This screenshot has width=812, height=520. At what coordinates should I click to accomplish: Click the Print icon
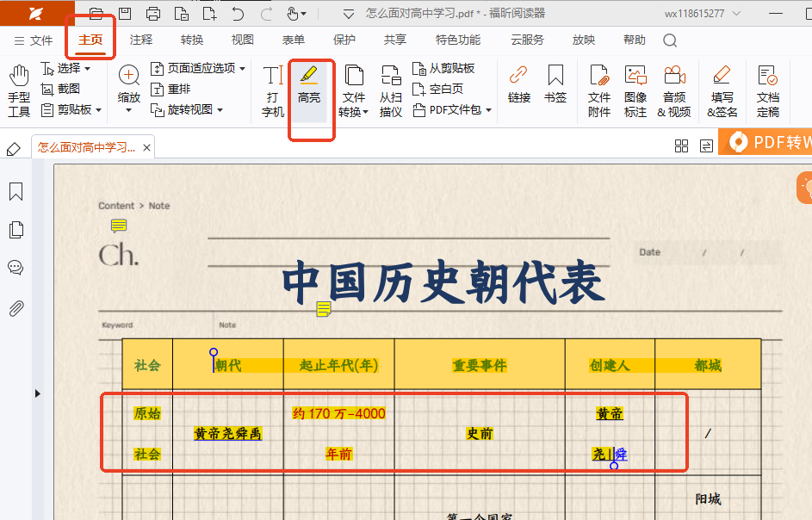(152, 14)
